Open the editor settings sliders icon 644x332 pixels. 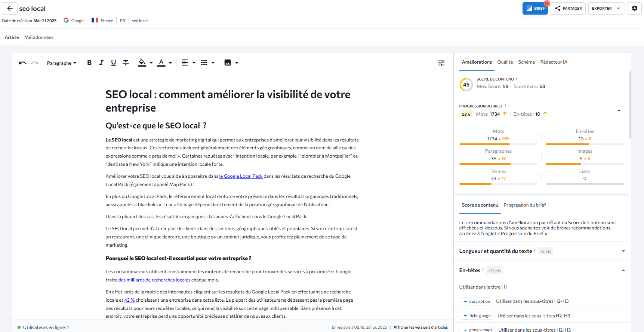441,63
